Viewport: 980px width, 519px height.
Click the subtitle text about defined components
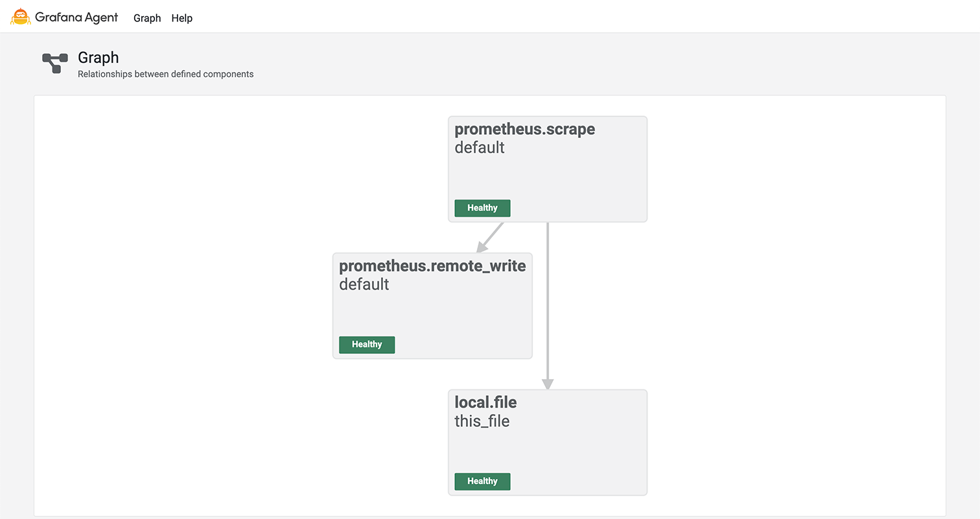165,74
